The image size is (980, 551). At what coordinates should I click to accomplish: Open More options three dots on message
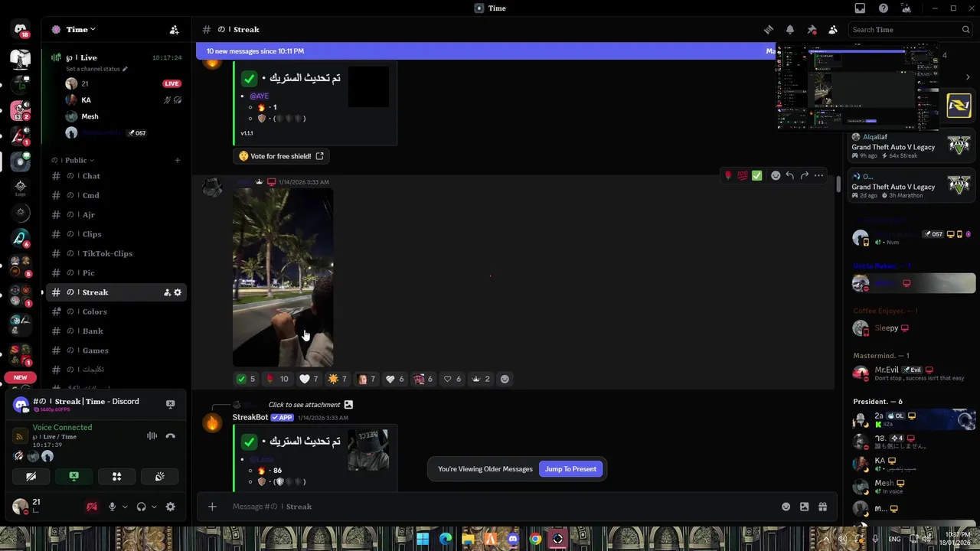click(818, 175)
